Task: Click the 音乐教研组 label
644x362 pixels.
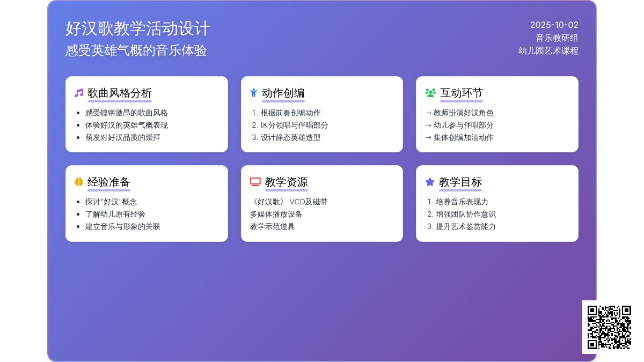Action: pos(557,38)
